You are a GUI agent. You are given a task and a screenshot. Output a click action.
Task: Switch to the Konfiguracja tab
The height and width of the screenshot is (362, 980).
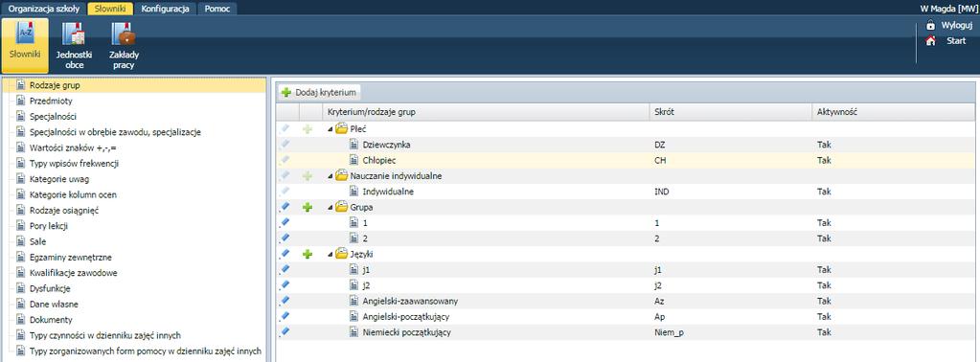point(165,9)
